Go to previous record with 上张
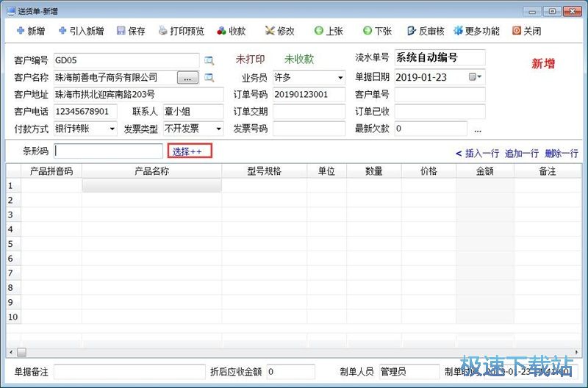This screenshot has height=388, width=588. tap(329, 31)
